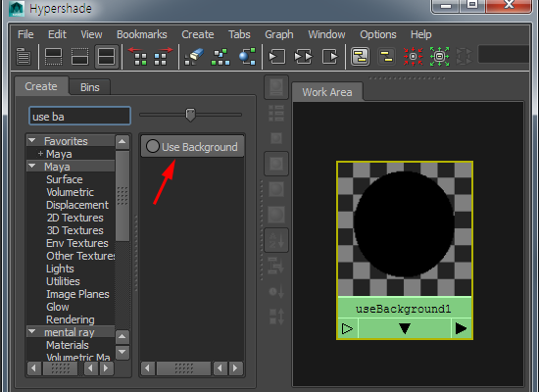Screen dimensions: 539x392
Task: Click Show previous graph icon
Action: coord(138,57)
